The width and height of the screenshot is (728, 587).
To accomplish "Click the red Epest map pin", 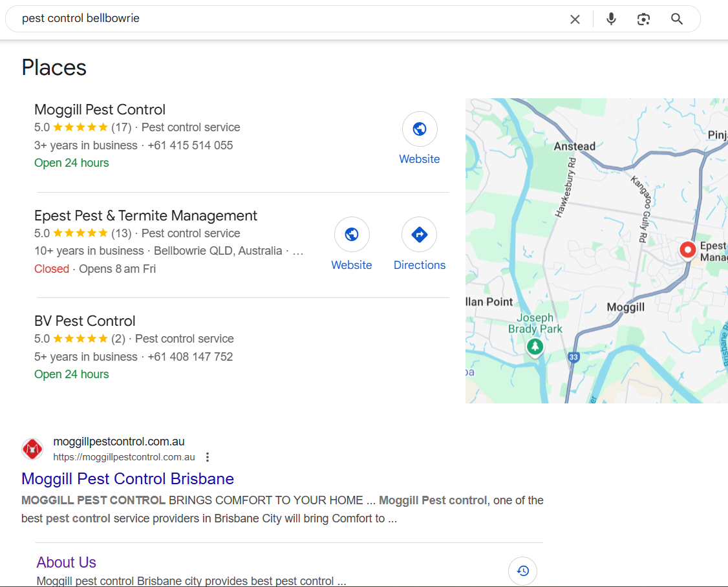I will [x=688, y=250].
